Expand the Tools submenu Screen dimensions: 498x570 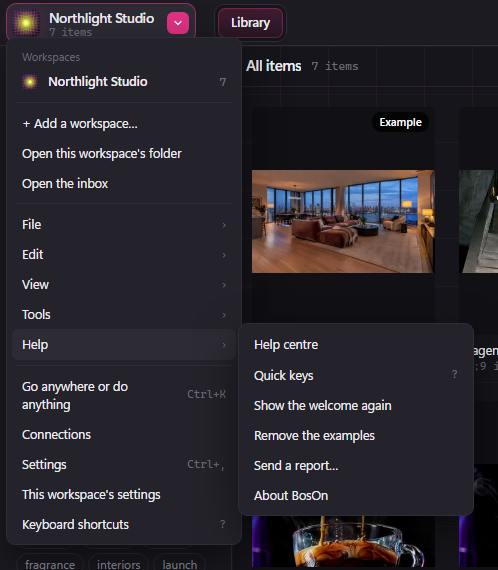124,315
